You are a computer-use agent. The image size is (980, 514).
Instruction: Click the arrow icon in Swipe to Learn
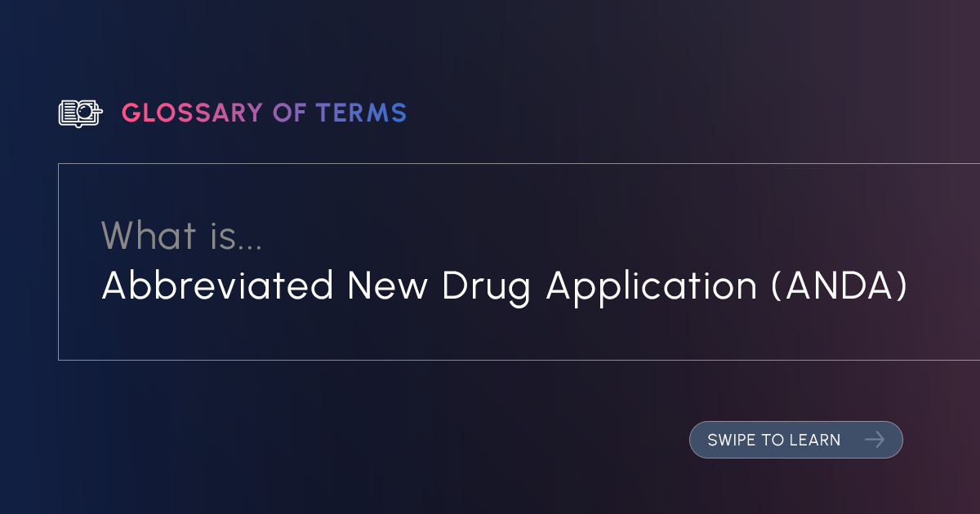point(875,440)
